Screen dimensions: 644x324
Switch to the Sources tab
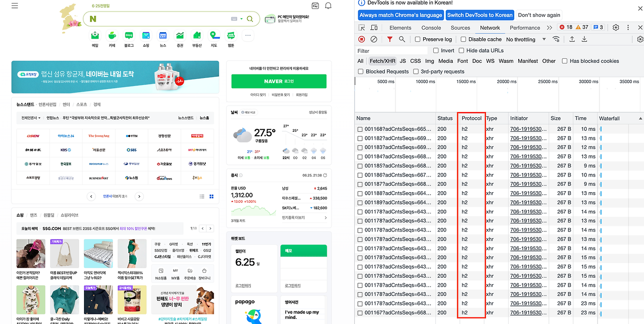click(460, 28)
